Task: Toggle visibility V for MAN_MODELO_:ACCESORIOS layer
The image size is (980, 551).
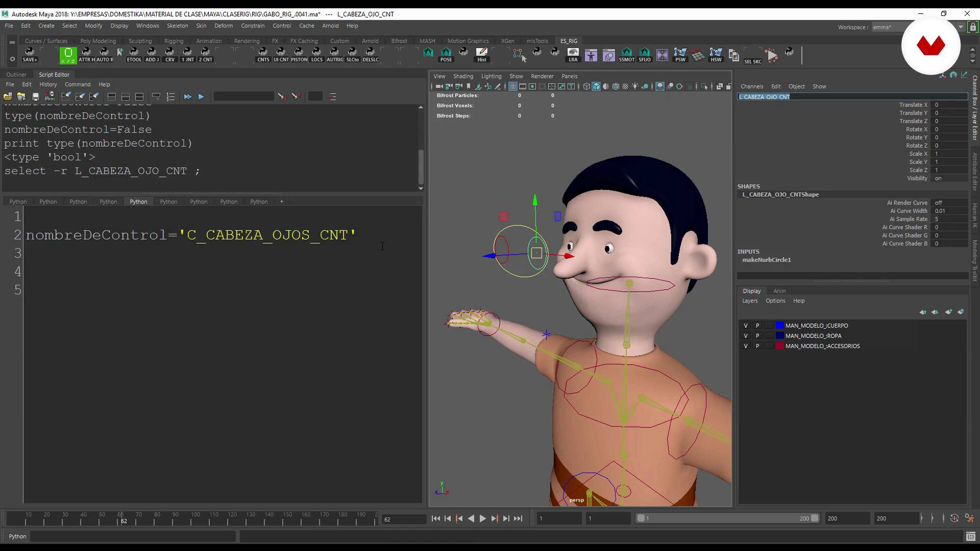Action: click(746, 346)
